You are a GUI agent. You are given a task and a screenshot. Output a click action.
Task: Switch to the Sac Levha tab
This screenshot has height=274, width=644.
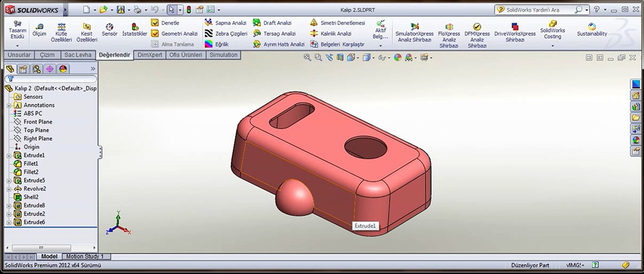pyautogui.click(x=78, y=55)
